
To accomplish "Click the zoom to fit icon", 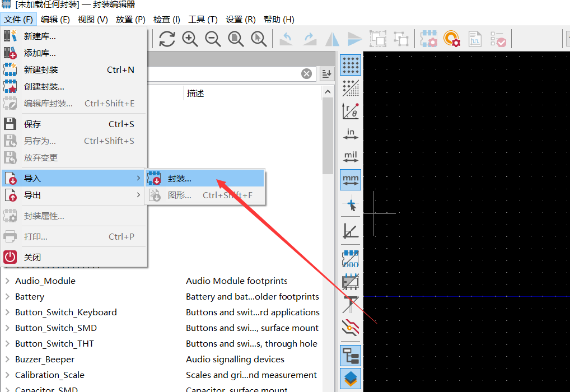I will (x=236, y=39).
